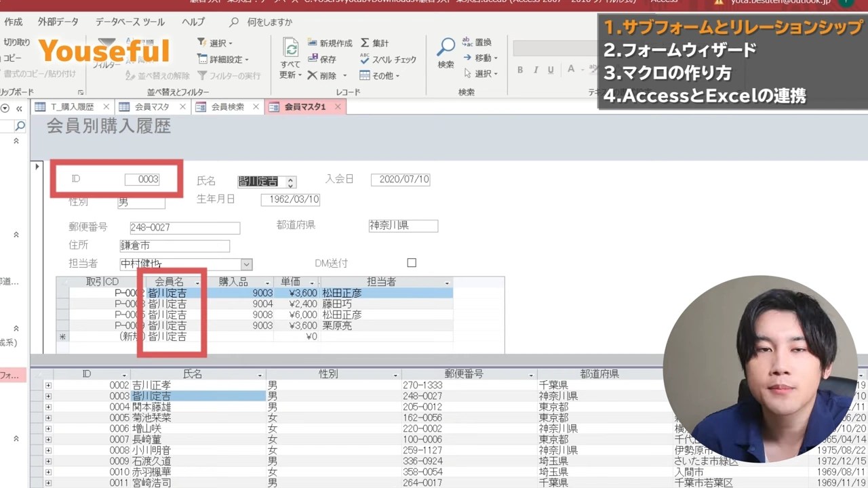
Task: Click the record selector arrow of the form
Action: tap(37, 167)
